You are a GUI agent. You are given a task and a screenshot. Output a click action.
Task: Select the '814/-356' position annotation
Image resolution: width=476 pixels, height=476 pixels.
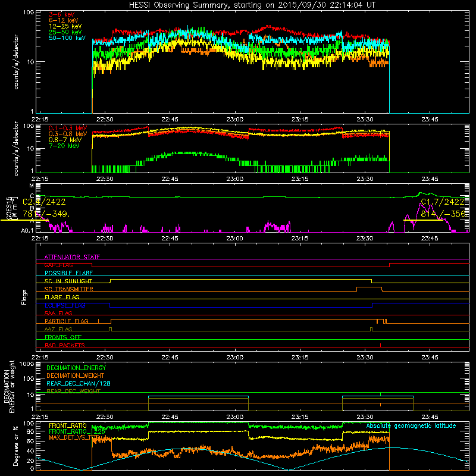[x=443, y=214]
